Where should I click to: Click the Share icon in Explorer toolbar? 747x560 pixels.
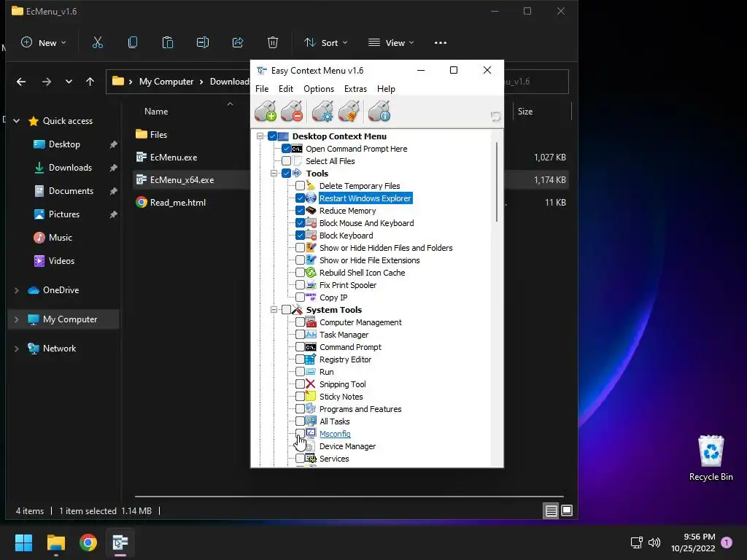point(238,42)
